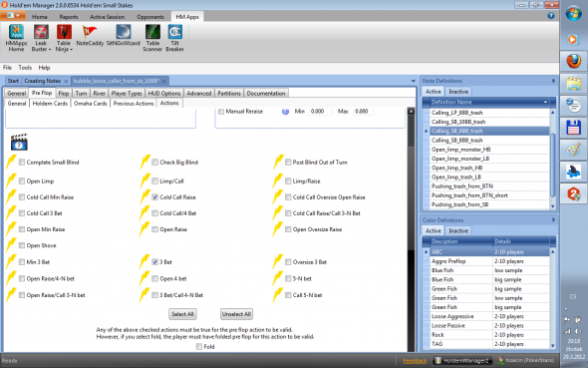
Task: Pin the Color Definitions panel
Action: [553, 220]
